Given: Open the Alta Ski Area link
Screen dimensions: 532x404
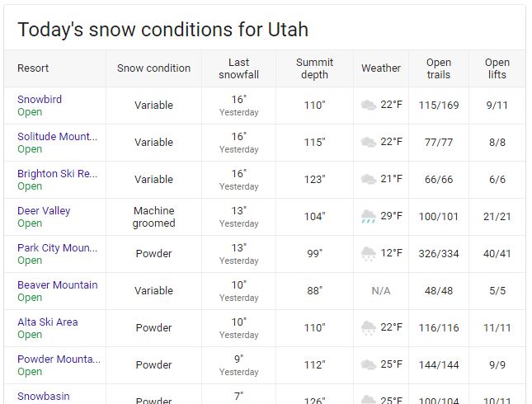Looking at the screenshot, I should click(48, 322).
